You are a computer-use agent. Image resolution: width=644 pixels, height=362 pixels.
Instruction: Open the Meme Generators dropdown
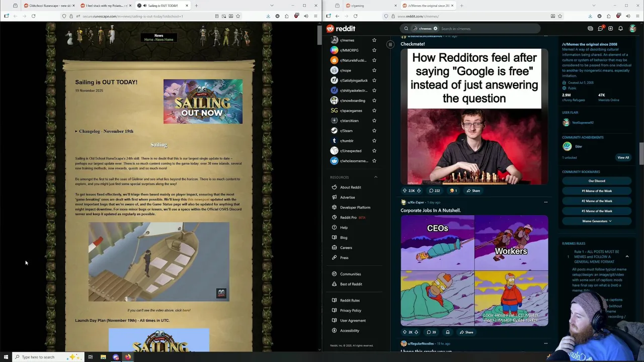597,221
